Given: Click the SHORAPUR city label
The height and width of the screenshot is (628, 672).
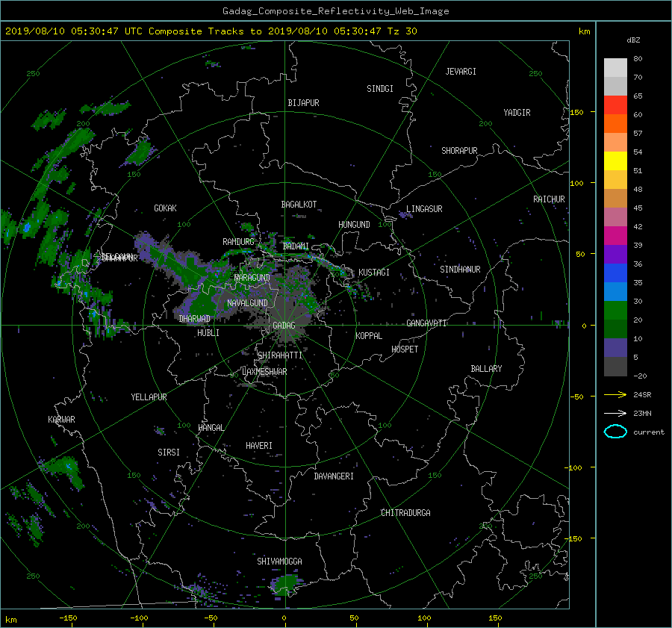Looking at the screenshot, I should coord(459,151).
